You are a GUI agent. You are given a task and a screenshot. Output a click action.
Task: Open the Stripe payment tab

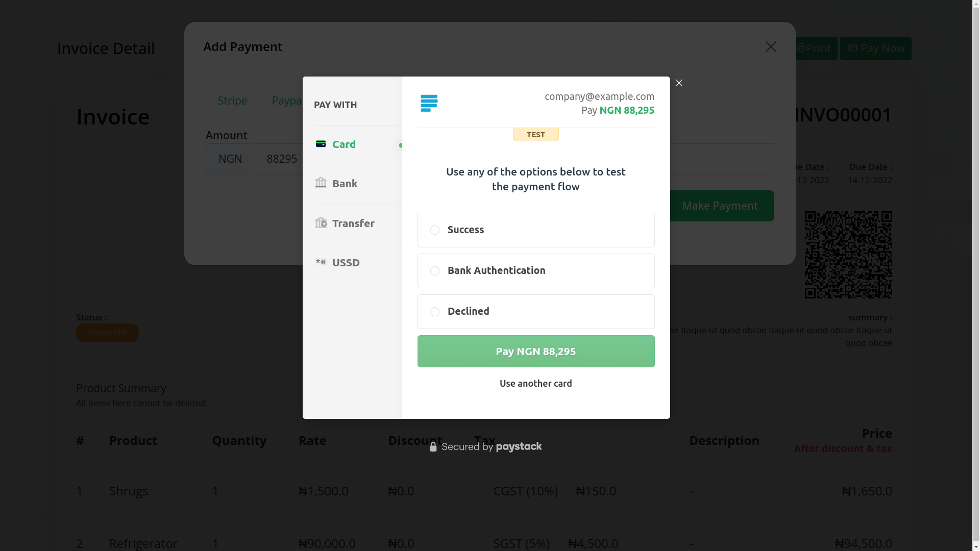point(232,101)
